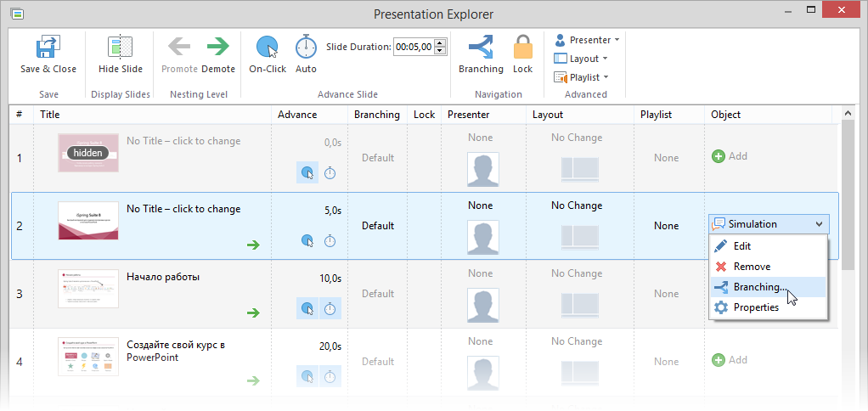
Task: Toggle on-click advance for slide 1
Action: (307, 173)
